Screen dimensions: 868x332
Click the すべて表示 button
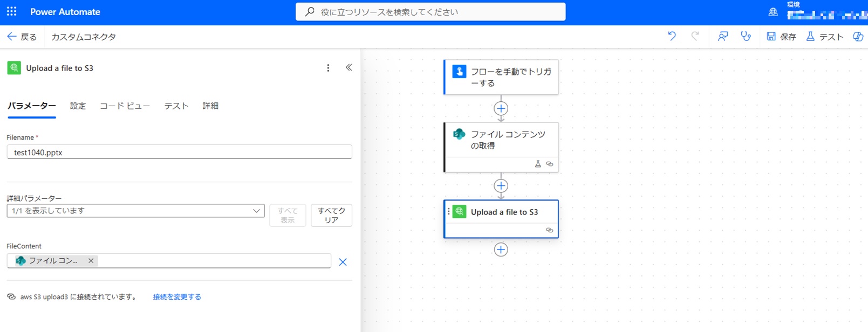pos(288,215)
